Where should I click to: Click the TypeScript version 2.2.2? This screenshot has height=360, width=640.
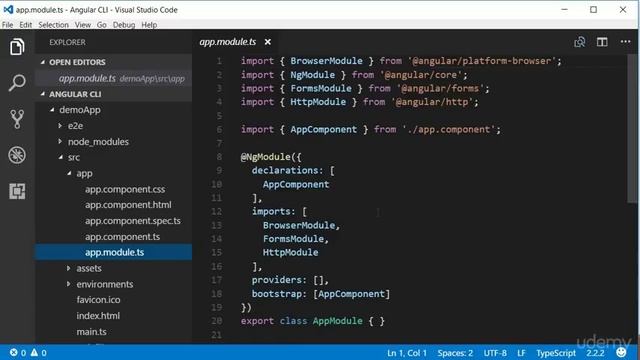click(596, 353)
